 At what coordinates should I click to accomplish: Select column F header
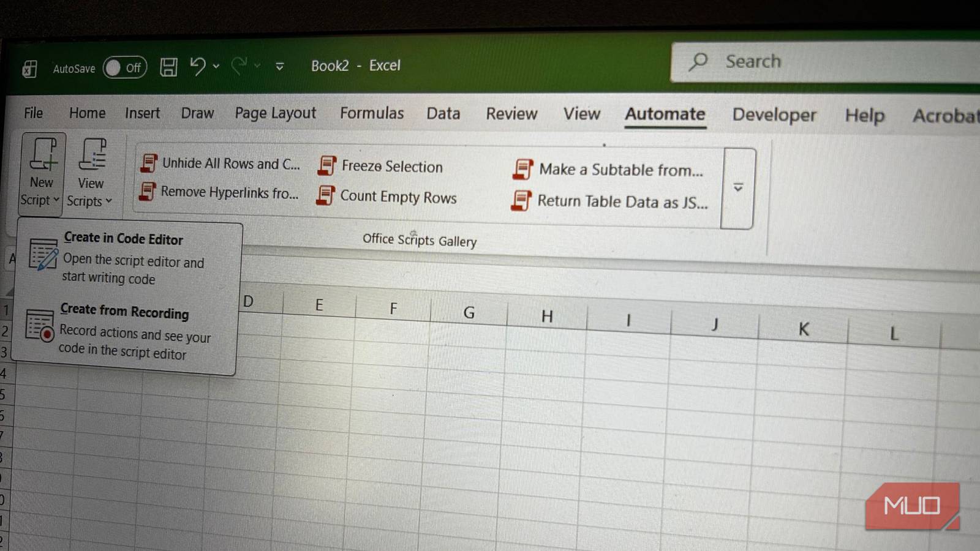click(x=393, y=309)
